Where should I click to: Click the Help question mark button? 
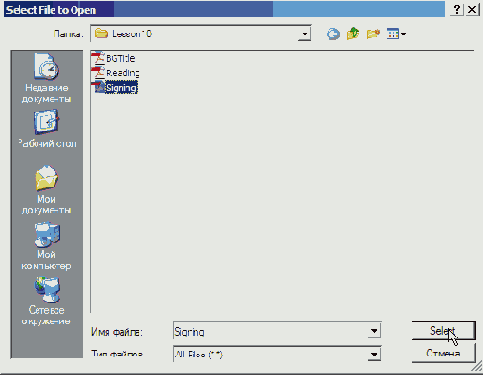click(x=457, y=9)
